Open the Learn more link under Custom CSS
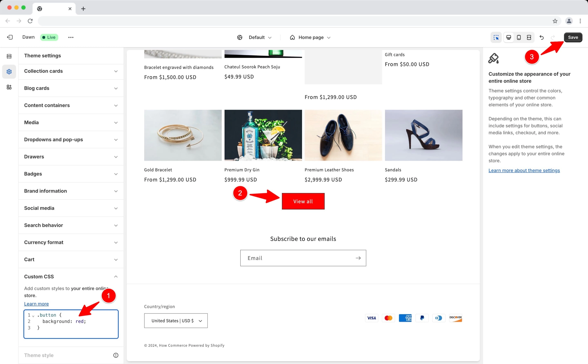Image resolution: width=588 pixels, height=364 pixels. (x=36, y=304)
